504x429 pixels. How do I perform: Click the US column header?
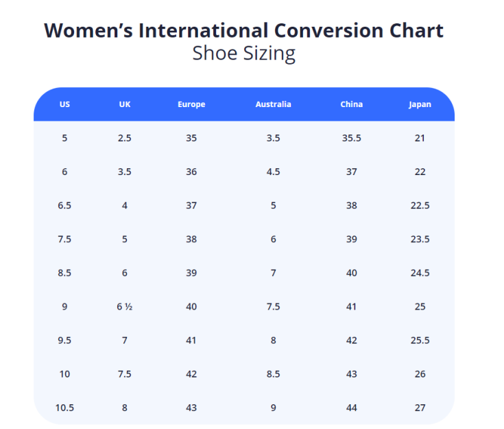click(x=64, y=104)
